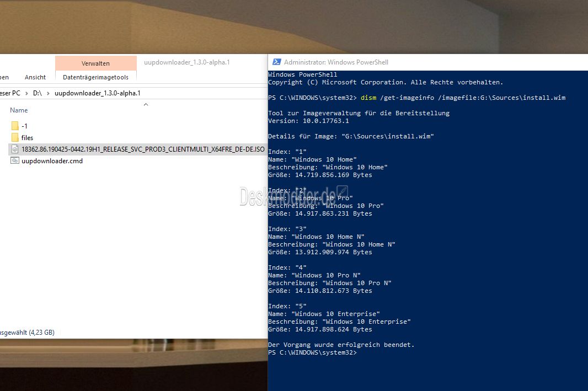
Task: Click the script icon beside uupdownloader.cmd
Action: pos(15,161)
